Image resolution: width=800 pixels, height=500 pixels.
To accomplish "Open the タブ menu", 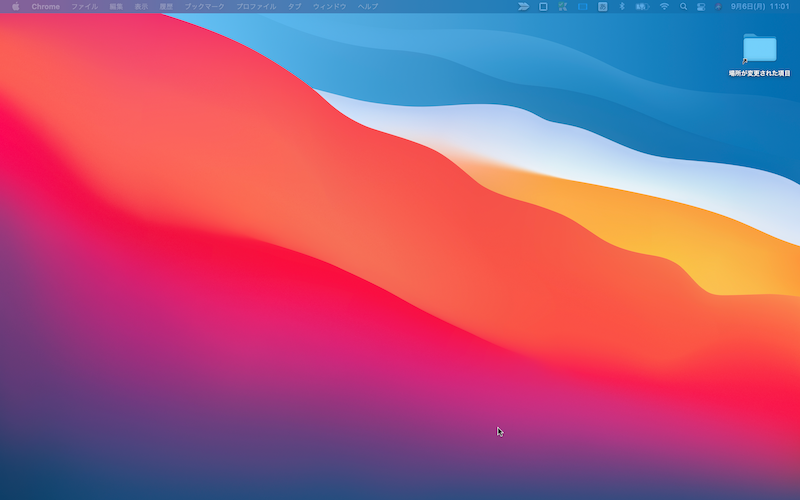I will coord(294,7).
